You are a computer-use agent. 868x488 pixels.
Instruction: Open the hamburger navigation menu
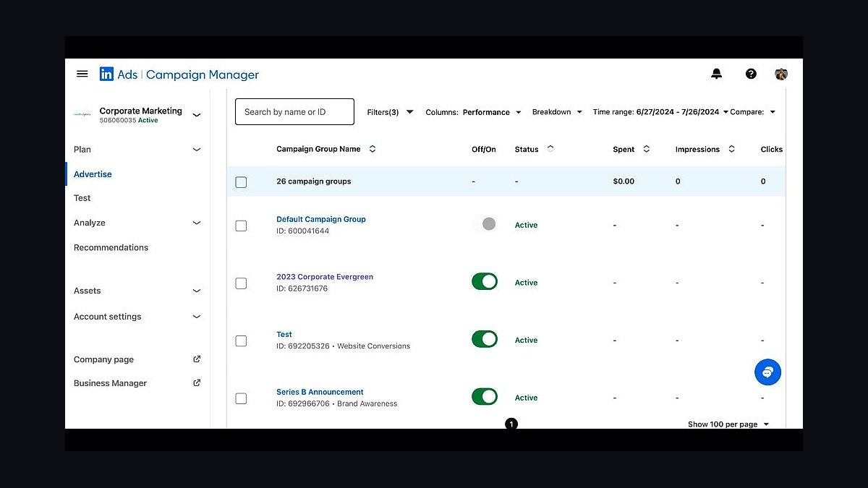tap(82, 74)
